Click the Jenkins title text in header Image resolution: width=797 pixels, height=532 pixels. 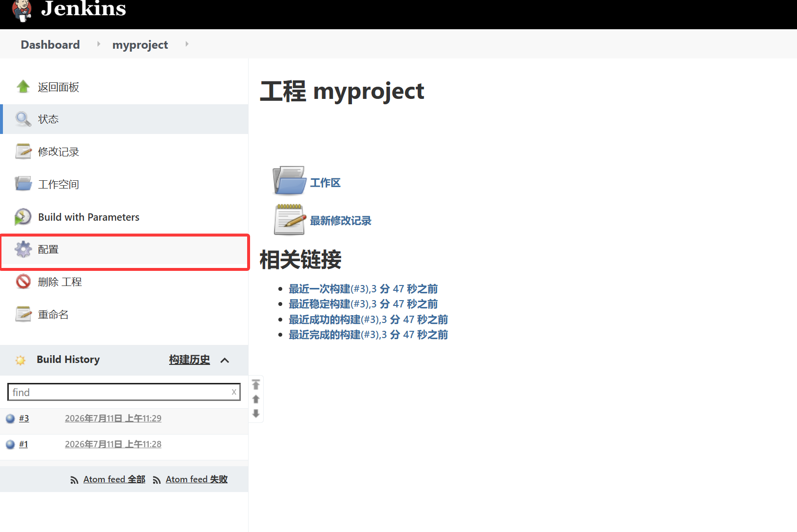(x=83, y=8)
